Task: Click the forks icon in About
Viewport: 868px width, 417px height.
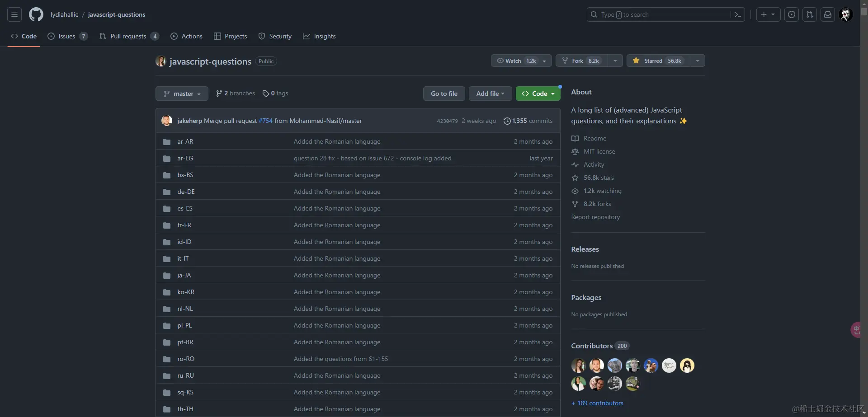Action: (575, 204)
